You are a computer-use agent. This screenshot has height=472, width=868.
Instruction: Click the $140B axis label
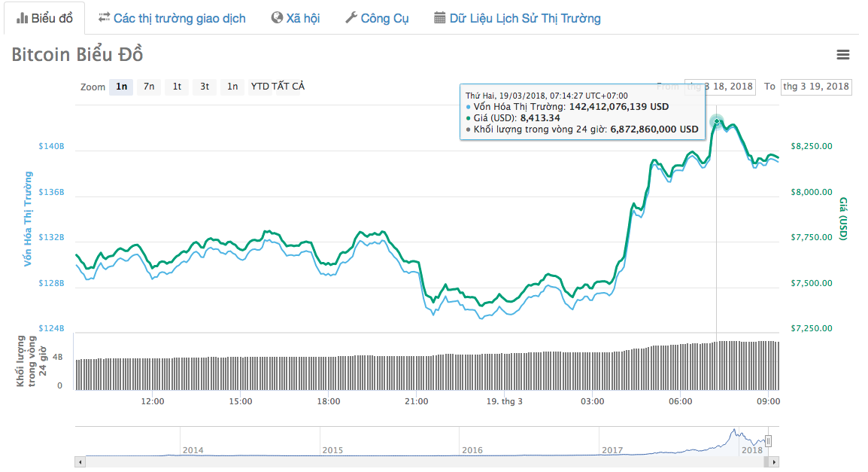point(51,146)
